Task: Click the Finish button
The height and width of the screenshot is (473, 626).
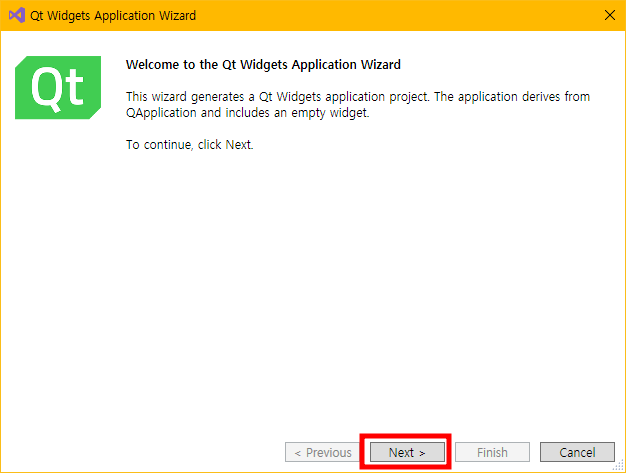Action: (x=492, y=452)
